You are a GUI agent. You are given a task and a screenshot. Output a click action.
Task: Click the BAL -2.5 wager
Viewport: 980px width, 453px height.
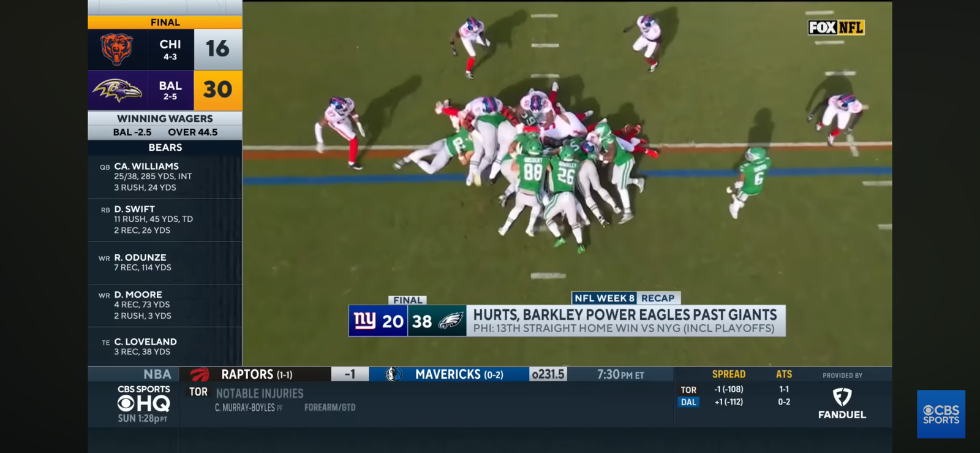pyautogui.click(x=132, y=132)
